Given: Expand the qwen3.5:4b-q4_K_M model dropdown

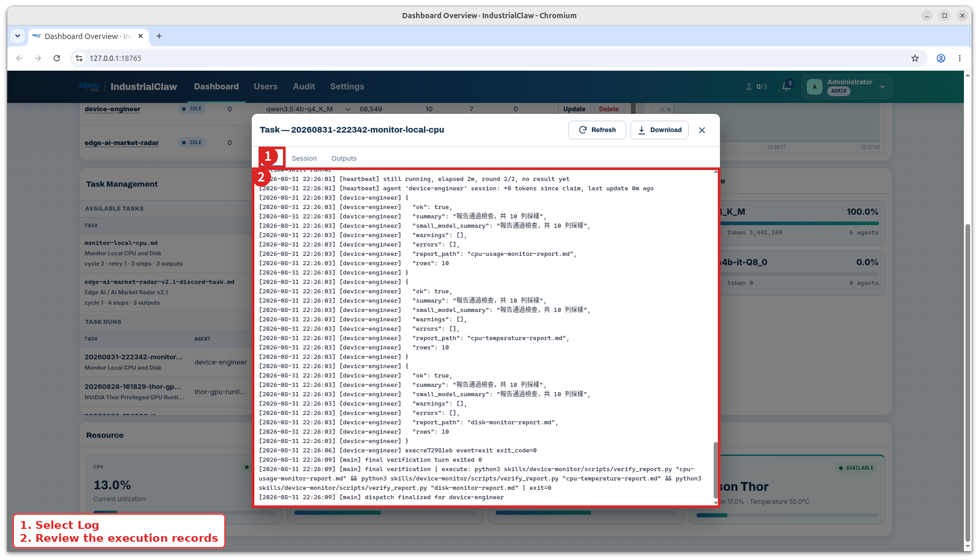Looking at the screenshot, I should (308, 109).
